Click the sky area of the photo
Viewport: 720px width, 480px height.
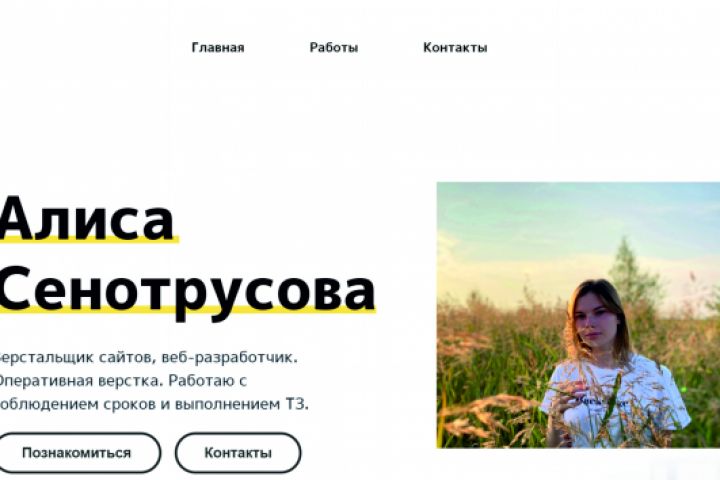(x=528, y=220)
